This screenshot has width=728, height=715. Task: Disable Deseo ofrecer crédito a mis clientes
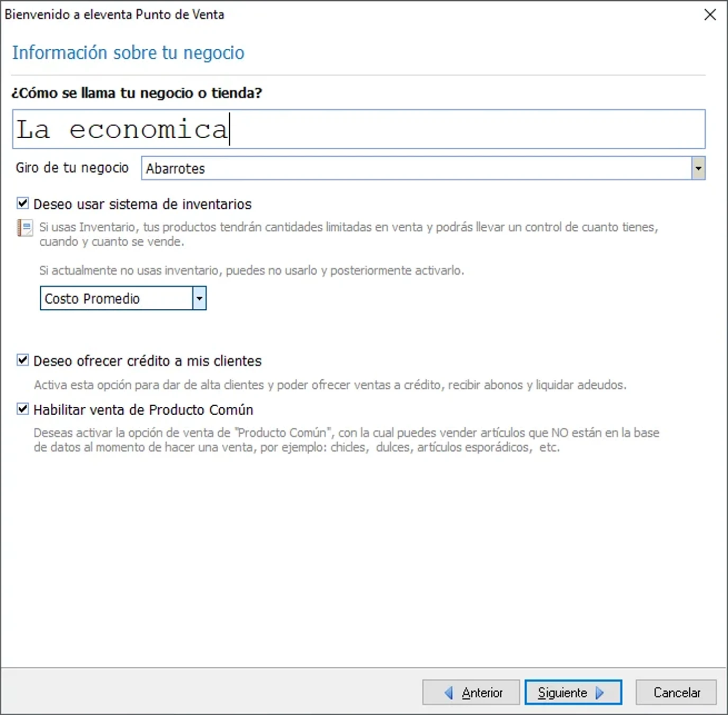22,360
